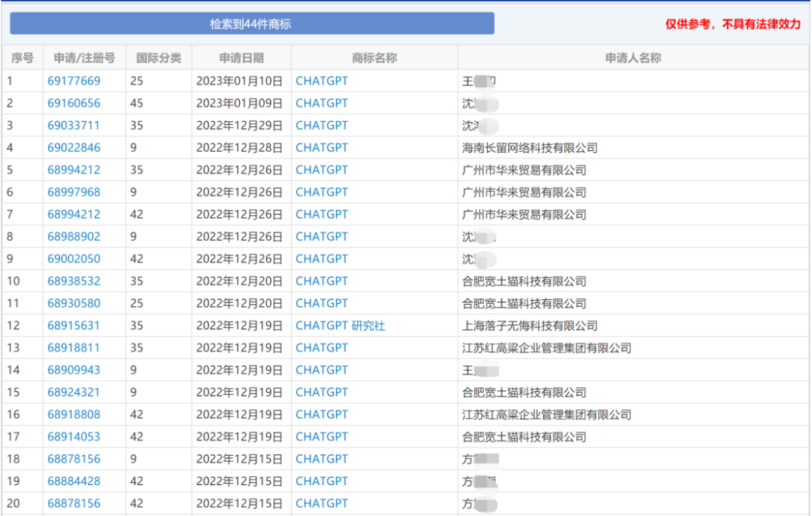Open registration number 68988902
Screen dimensions: 812x516
coord(74,237)
